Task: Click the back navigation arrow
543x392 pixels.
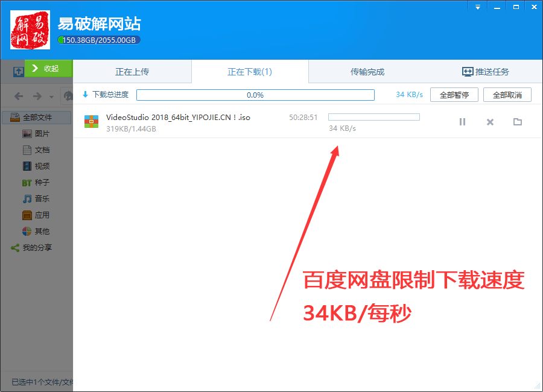Action: click(x=19, y=96)
